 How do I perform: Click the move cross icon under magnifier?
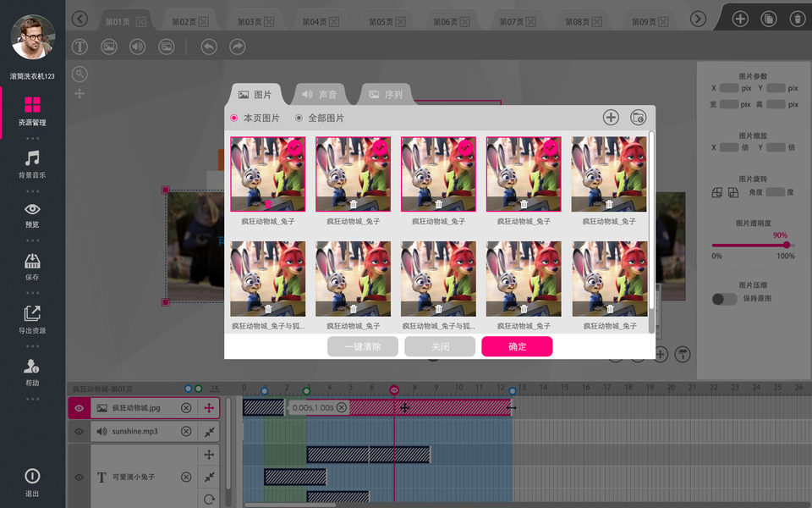tap(80, 94)
